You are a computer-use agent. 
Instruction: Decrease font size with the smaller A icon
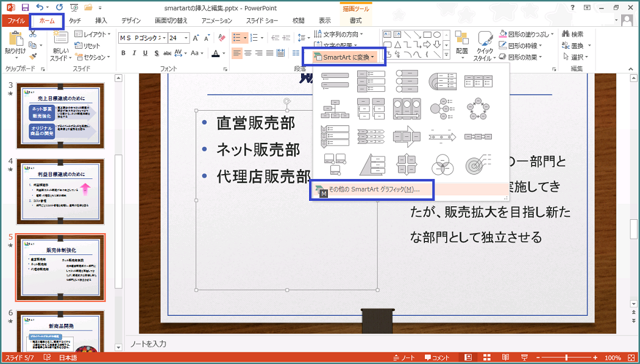[x=207, y=38]
